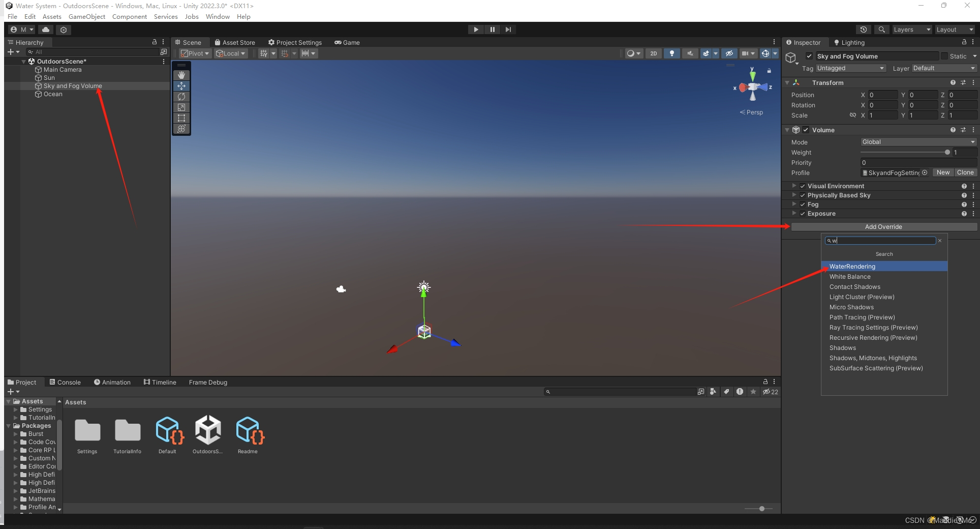Adjust the Volume Weight slider

pyautogui.click(x=947, y=152)
